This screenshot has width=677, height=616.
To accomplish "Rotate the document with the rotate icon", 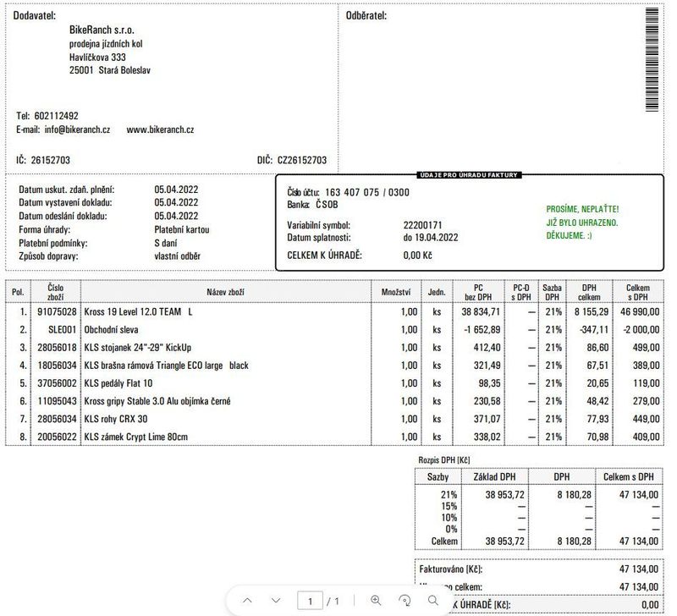I will pyautogui.click(x=405, y=600).
